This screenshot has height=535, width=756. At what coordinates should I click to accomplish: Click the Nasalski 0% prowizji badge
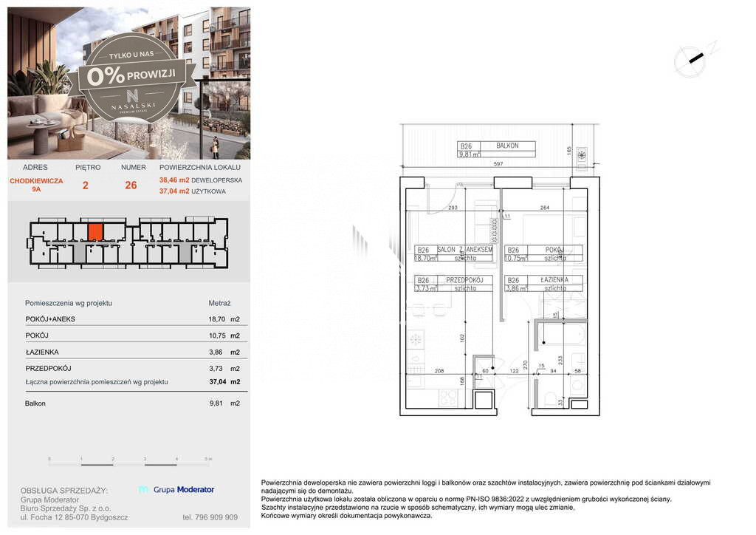(131, 77)
